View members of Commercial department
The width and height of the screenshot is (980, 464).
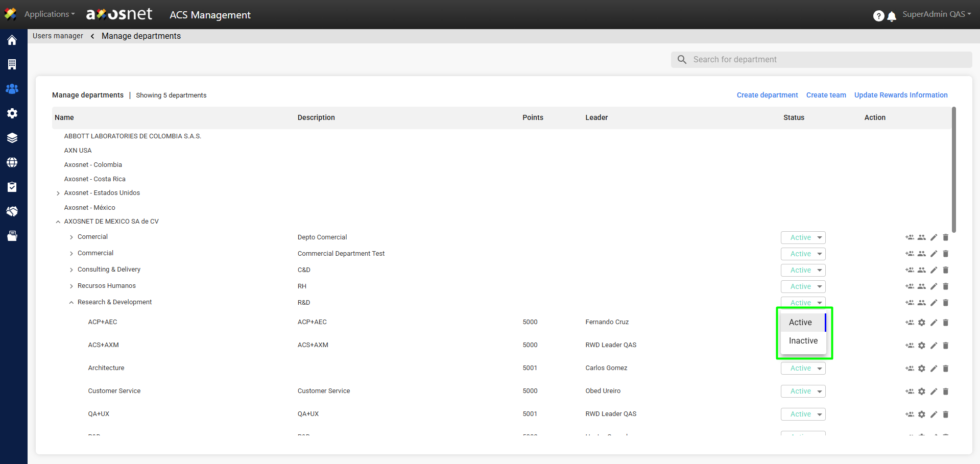921,254
